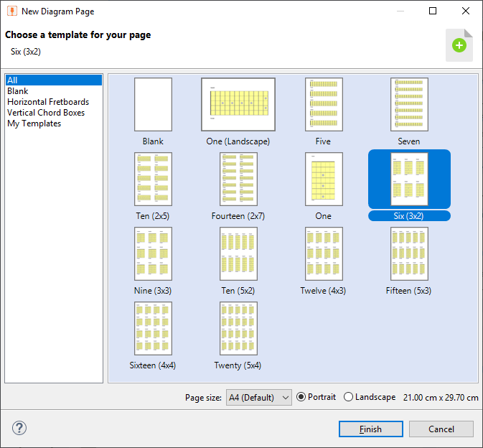Viewport: 483px width, 448px height.
Task: Select the Seven fretboards template
Action: 409,104
